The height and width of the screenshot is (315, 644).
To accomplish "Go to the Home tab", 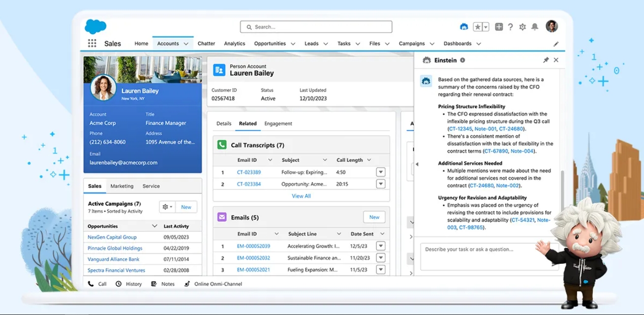I will point(141,43).
